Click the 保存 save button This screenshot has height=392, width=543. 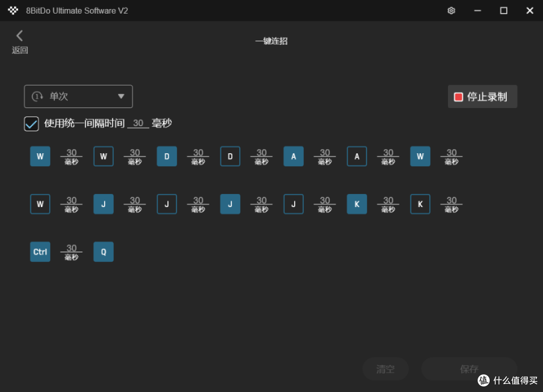click(x=469, y=369)
